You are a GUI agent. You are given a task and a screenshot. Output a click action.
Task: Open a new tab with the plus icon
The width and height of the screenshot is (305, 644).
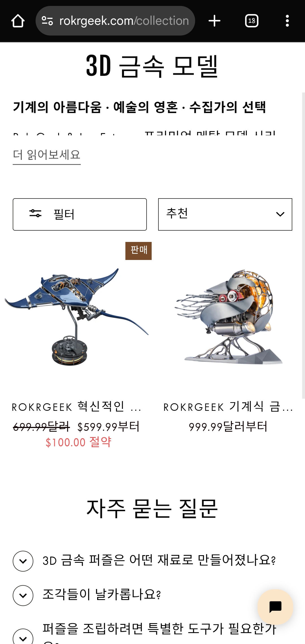coord(214,21)
